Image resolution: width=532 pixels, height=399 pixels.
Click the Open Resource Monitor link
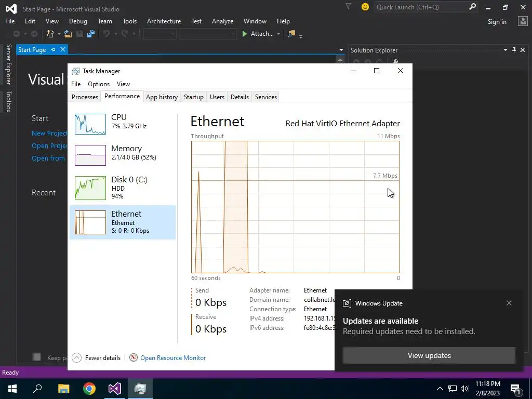click(x=173, y=357)
